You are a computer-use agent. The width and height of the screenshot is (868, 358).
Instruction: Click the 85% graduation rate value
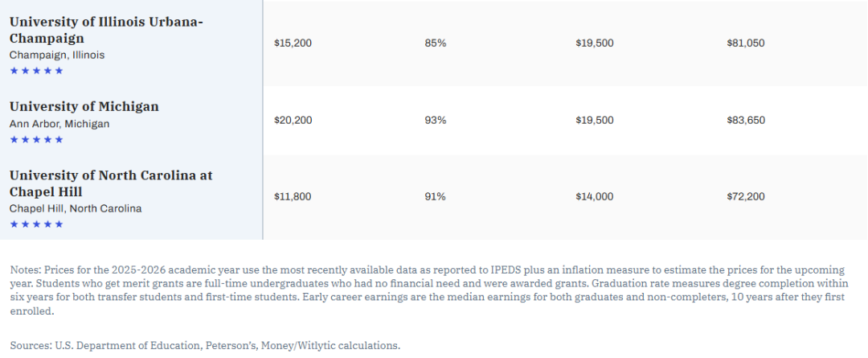pyautogui.click(x=435, y=43)
